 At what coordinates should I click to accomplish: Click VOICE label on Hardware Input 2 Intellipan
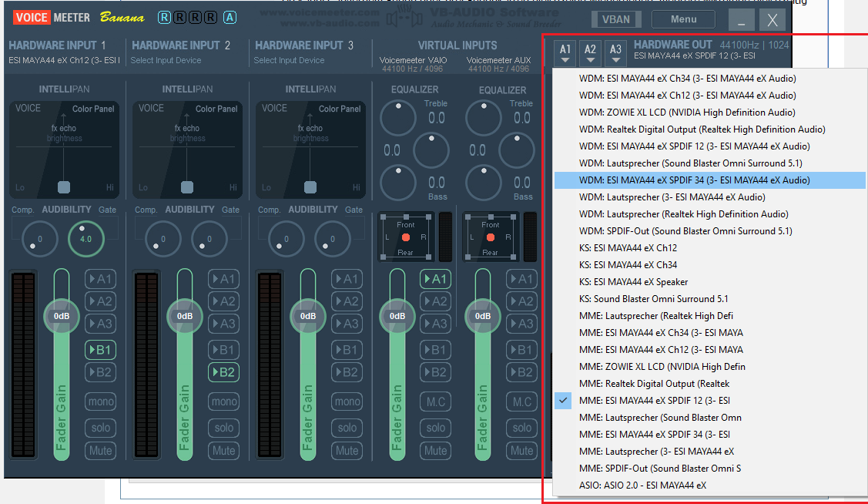(151, 108)
